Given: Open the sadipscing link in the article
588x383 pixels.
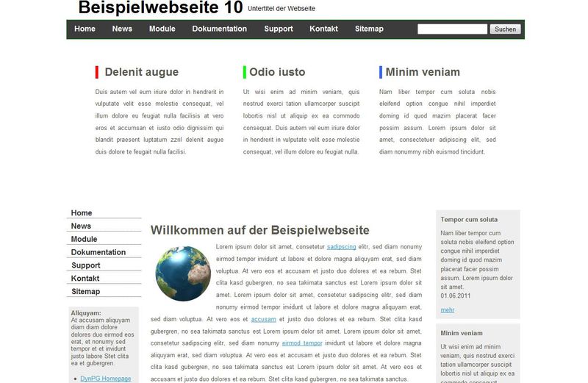Looking at the screenshot, I should [341, 247].
